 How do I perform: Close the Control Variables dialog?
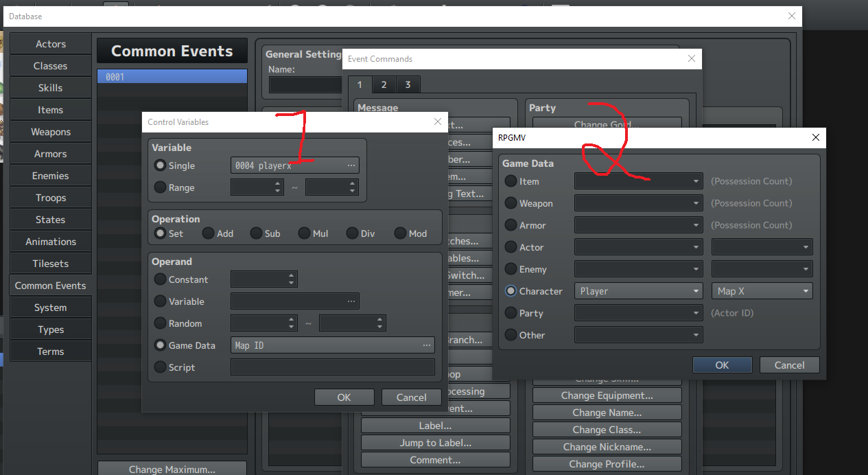pyautogui.click(x=438, y=121)
